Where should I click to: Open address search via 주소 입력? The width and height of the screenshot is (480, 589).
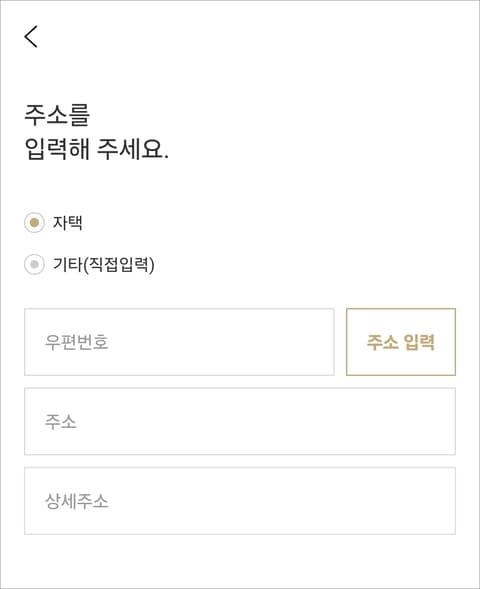(401, 342)
